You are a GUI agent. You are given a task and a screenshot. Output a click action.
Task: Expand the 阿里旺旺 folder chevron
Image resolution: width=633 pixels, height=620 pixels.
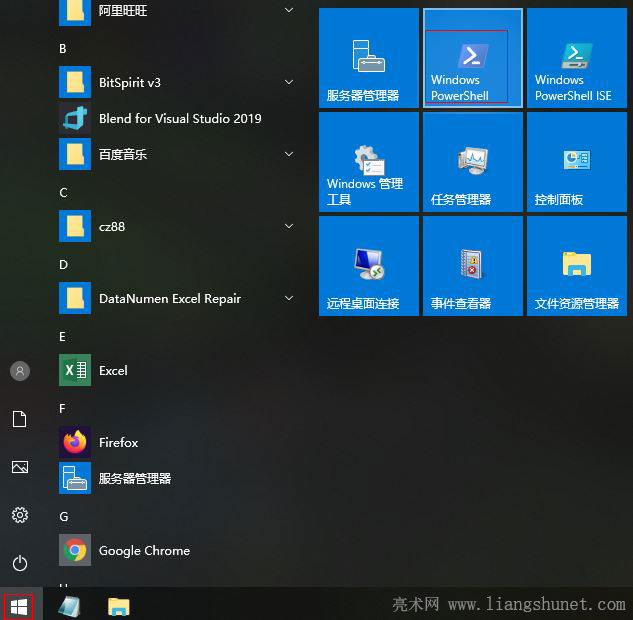(289, 10)
